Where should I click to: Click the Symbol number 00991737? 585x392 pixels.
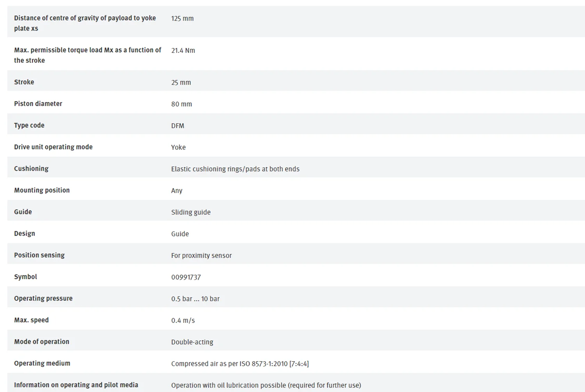tap(186, 277)
